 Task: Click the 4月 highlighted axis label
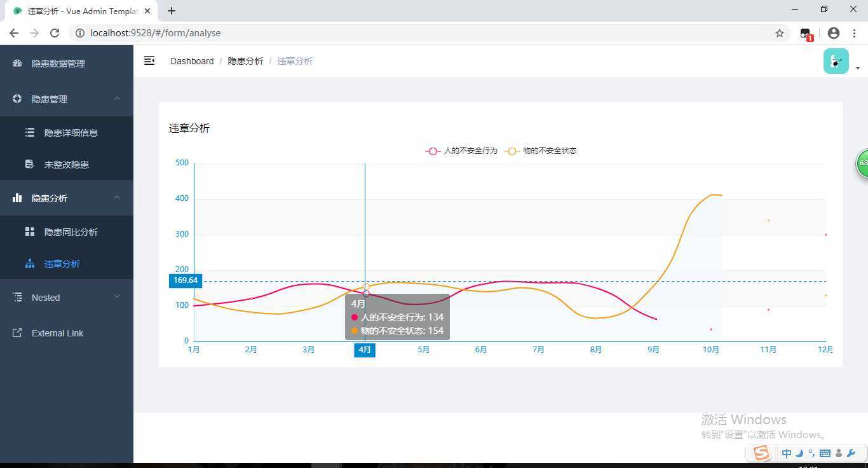pos(365,350)
